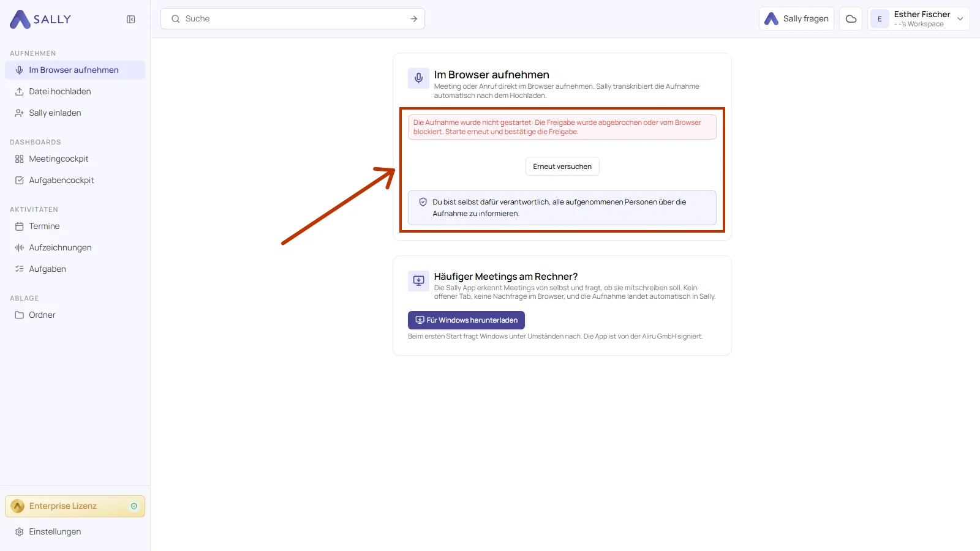Screen dimensions: 980x551
Task: Click the search magnifier icon
Action: point(176,19)
